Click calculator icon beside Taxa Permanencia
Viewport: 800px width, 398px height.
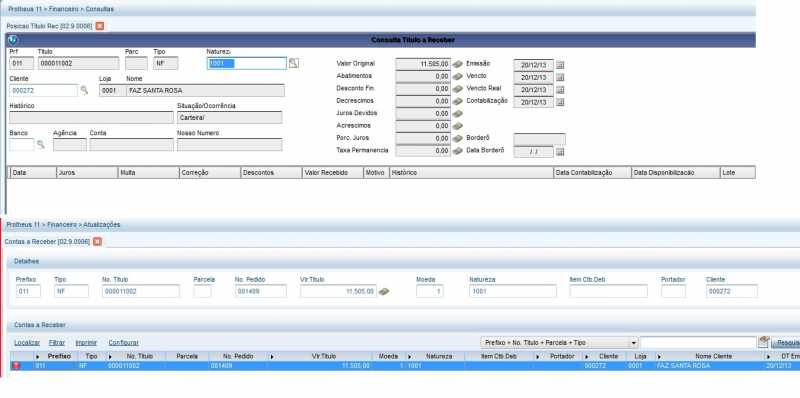point(458,151)
